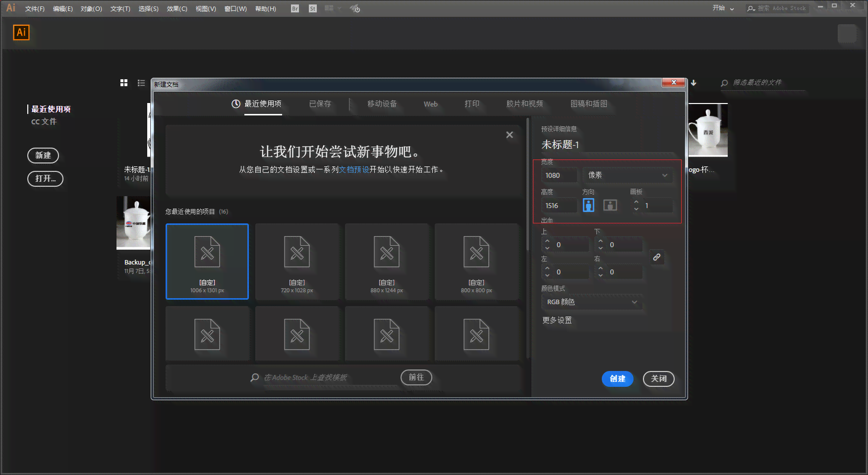This screenshot has height=475, width=868.
Task: Click the width field showing 1080
Action: point(559,175)
